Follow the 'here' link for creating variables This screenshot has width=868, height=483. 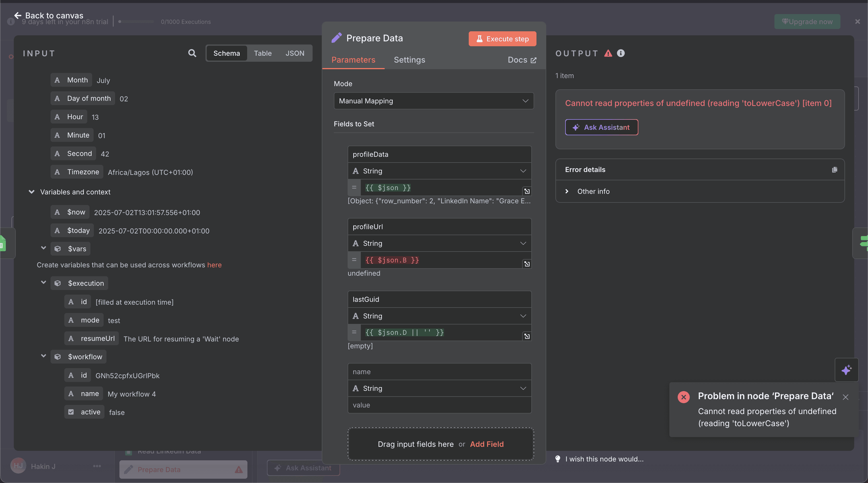214,265
